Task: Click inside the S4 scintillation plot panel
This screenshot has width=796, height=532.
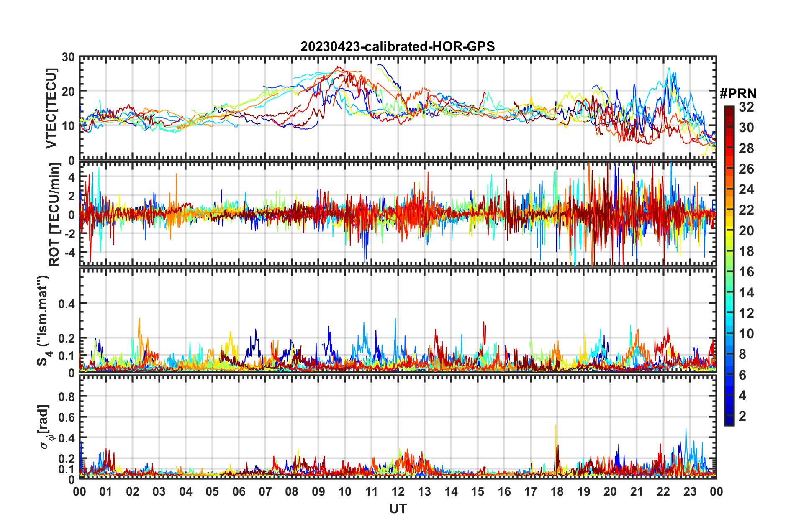Action: pos(398,320)
